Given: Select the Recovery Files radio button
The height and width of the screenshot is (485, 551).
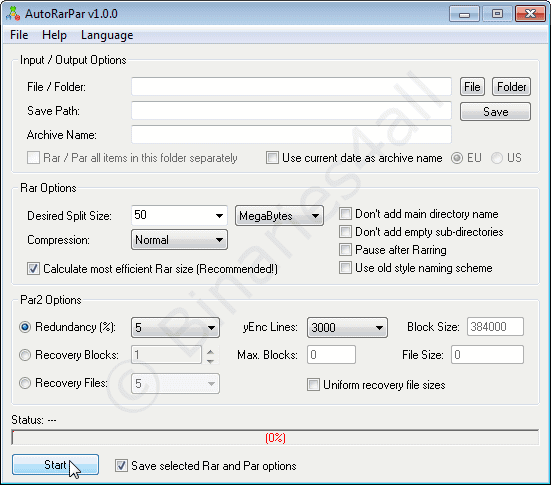Looking at the screenshot, I should point(25,383).
